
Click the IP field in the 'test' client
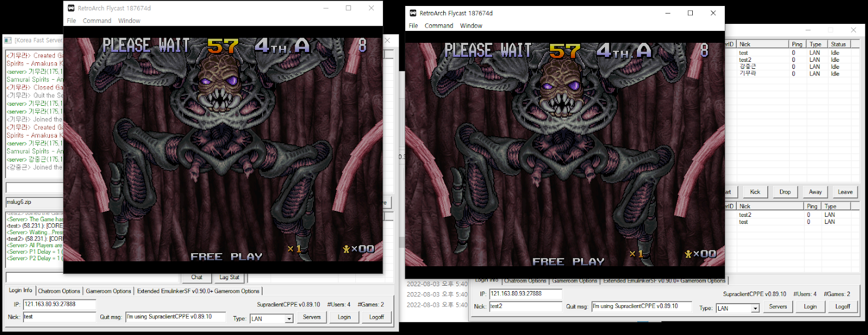tap(59, 304)
